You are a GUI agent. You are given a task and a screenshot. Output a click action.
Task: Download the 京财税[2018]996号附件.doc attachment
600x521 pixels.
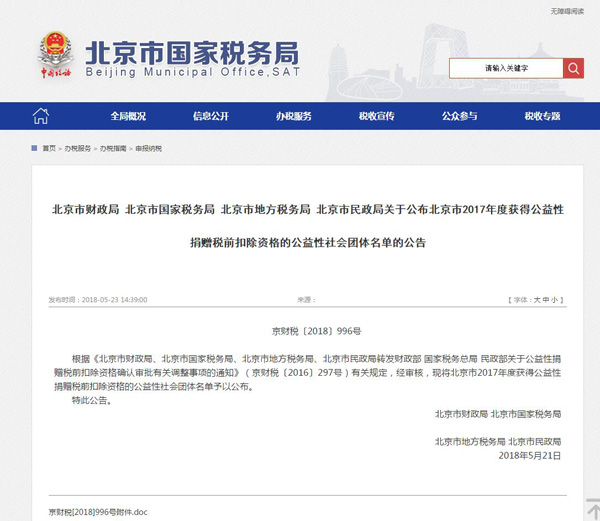98,512
